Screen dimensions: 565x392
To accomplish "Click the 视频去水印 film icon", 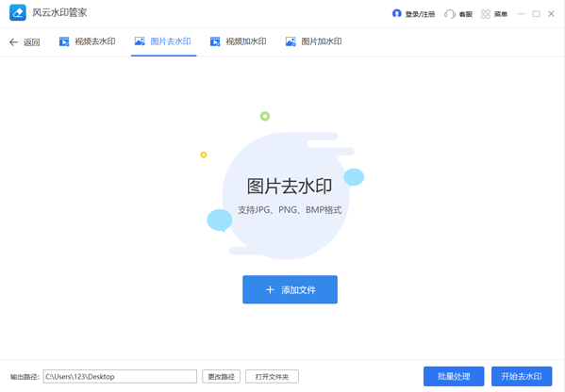I will click(64, 41).
